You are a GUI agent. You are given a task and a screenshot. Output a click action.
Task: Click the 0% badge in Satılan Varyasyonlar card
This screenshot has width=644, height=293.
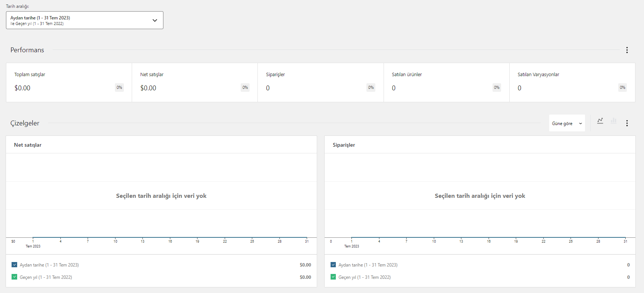tap(623, 88)
